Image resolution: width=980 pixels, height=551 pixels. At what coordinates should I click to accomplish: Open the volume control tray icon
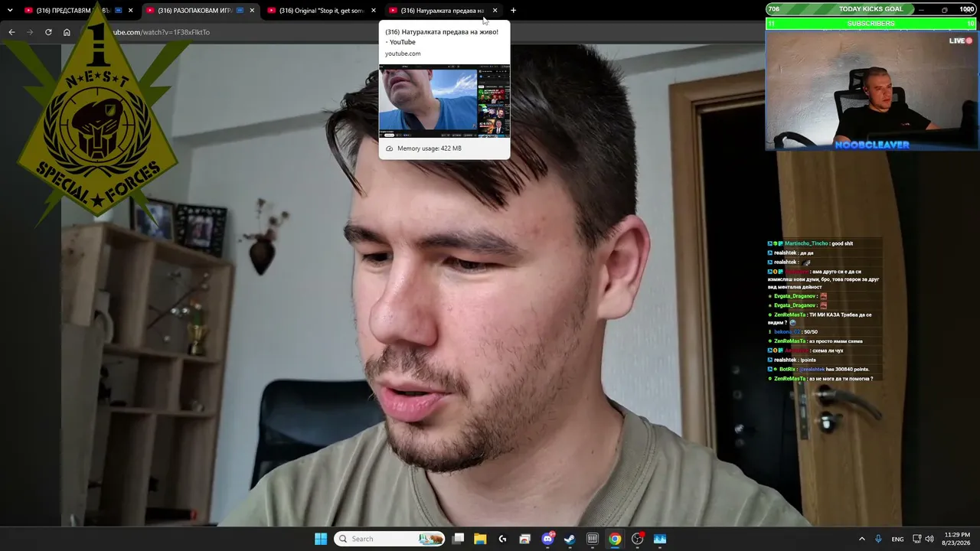[929, 539]
